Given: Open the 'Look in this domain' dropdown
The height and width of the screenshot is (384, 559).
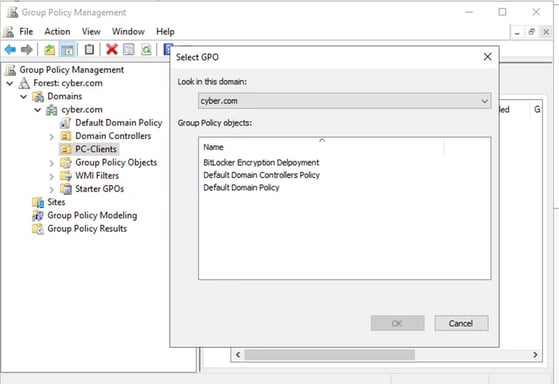Looking at the screenshot, I should point(344,101).
